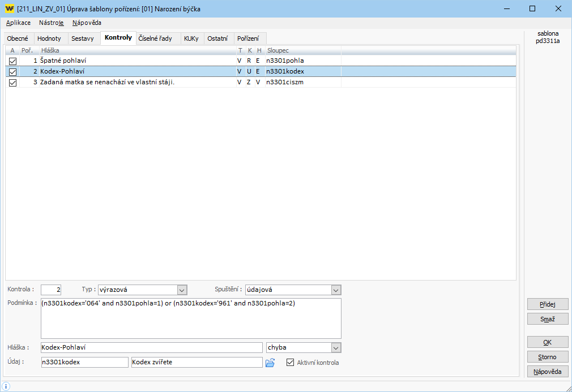Image resolution: width=572 pixels, height=392 pixels.
Task: Uncheck the checkbox for Špatné pohlaví row
Action: [x=12, y=61]
